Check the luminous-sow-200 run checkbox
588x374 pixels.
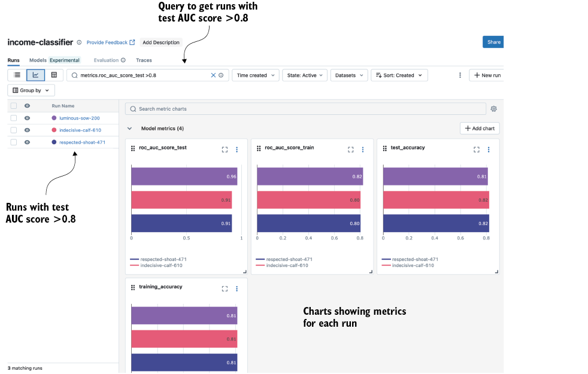coord(14,118)
